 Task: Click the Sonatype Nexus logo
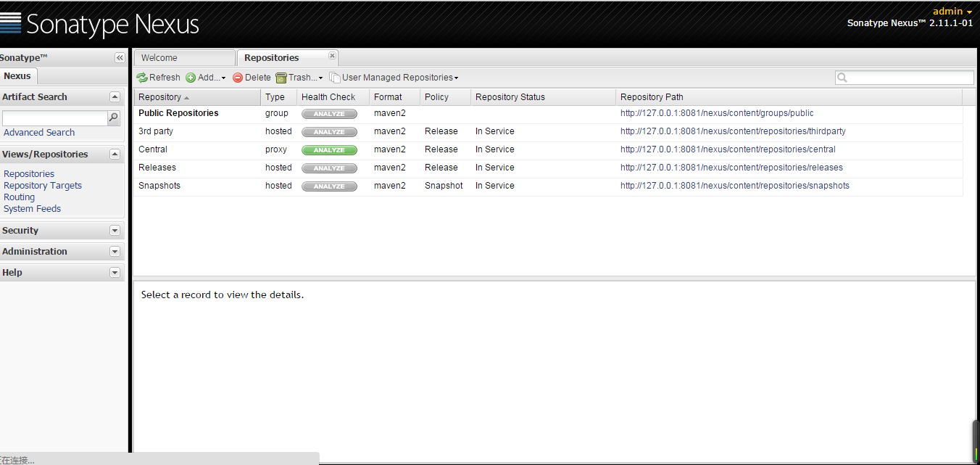tap(100, 24)
